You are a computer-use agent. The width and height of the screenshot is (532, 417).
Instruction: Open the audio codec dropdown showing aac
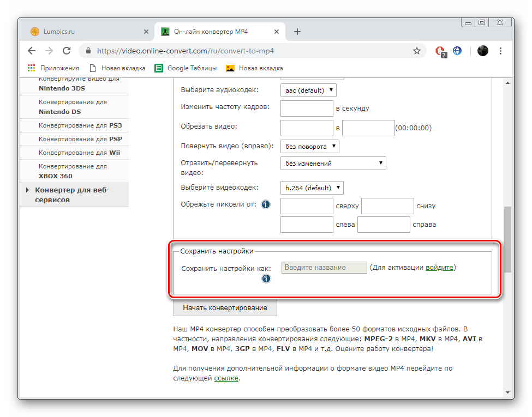tap(308, 90)
